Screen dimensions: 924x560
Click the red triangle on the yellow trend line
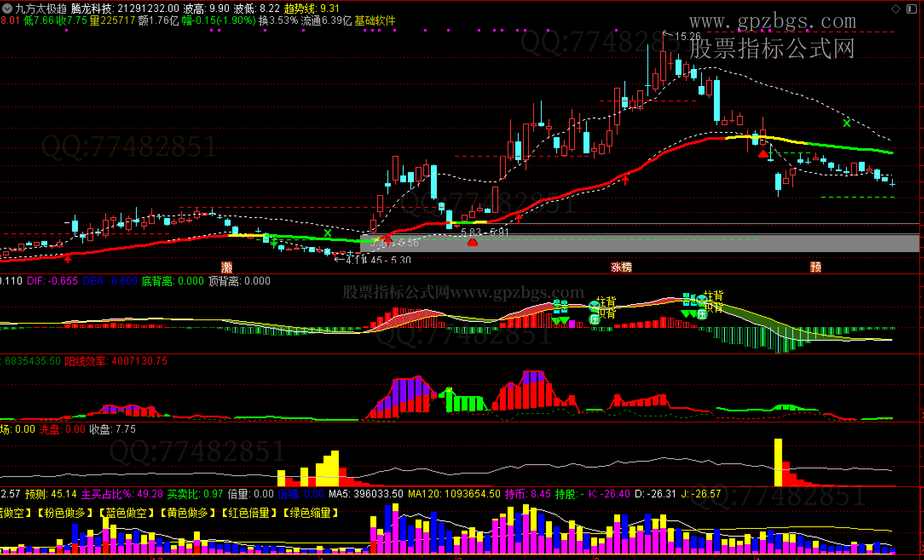click(x=763, y=154)
